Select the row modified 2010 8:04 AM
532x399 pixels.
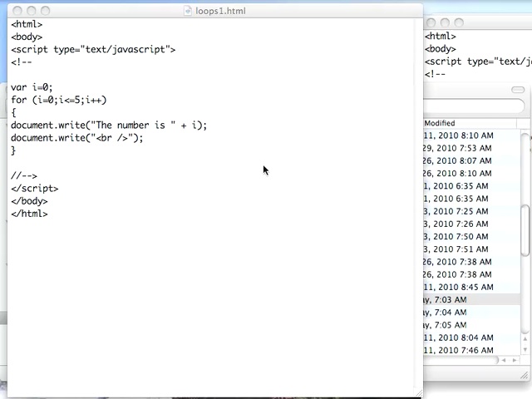pos(471,337)
